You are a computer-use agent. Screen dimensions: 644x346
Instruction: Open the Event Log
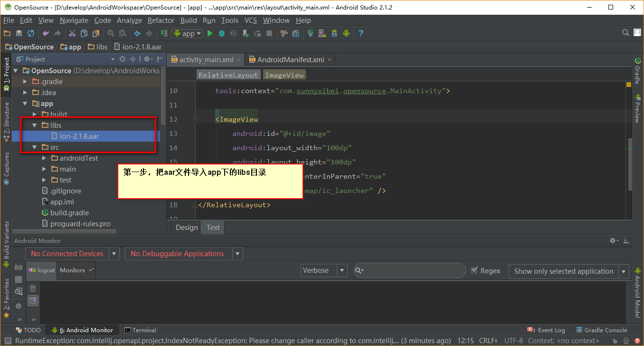(x=546, y=330)
